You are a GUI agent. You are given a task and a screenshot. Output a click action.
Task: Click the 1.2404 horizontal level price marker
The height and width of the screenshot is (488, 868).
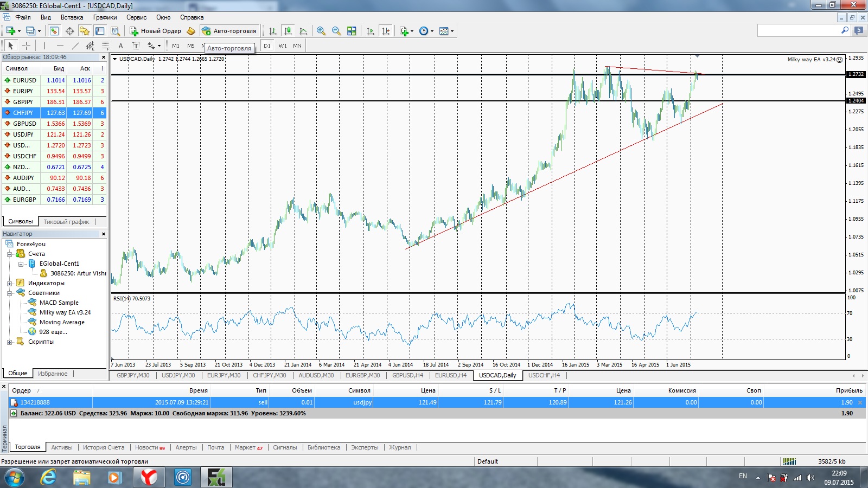(856, 101)
